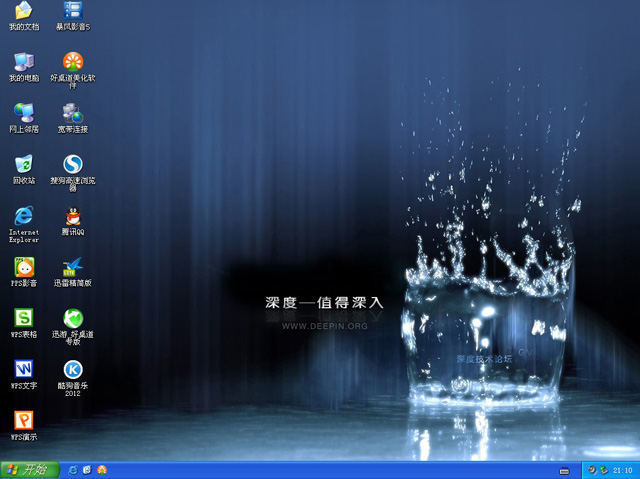Launch 暴风影音5 media player
The image size is (640, 479).
click(x=72, y=11)
